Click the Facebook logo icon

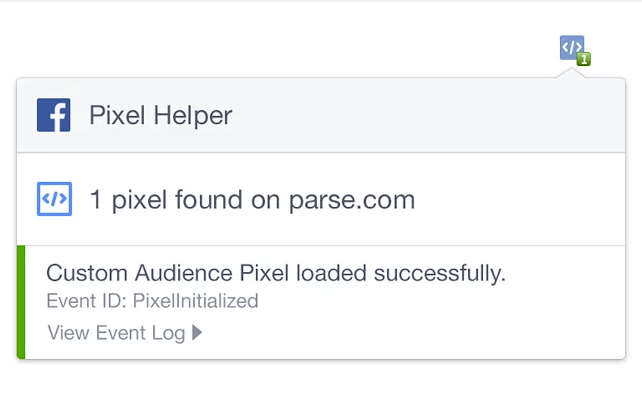(54, 115)
